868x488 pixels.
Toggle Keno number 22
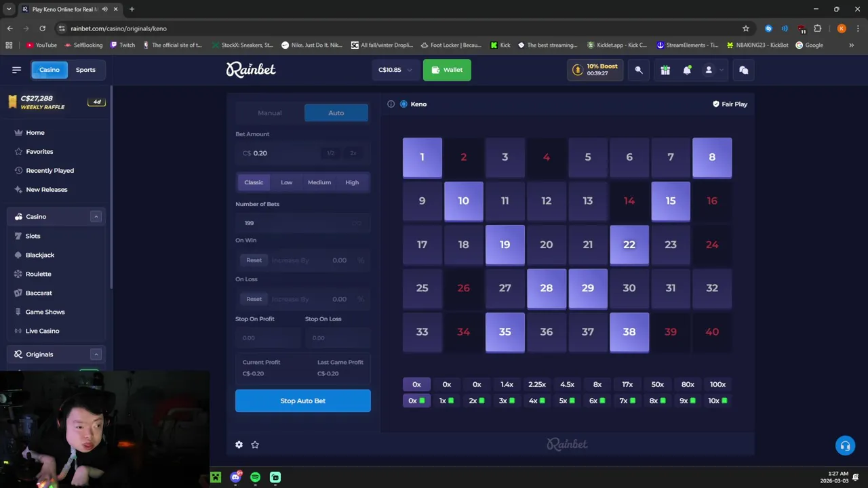(629, 245)
